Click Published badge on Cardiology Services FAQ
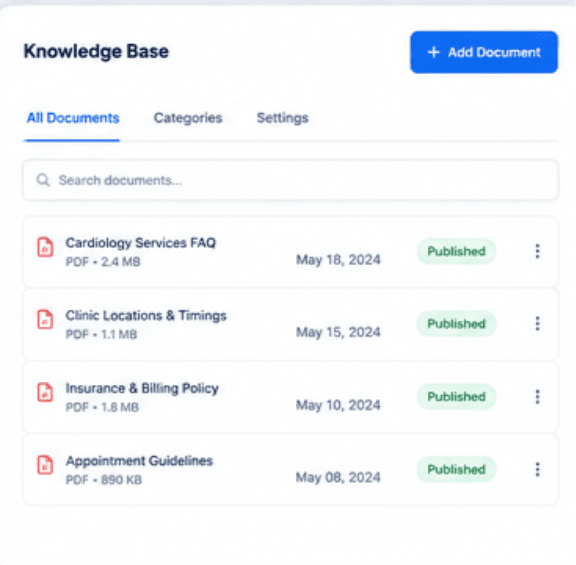 [456, 251]
